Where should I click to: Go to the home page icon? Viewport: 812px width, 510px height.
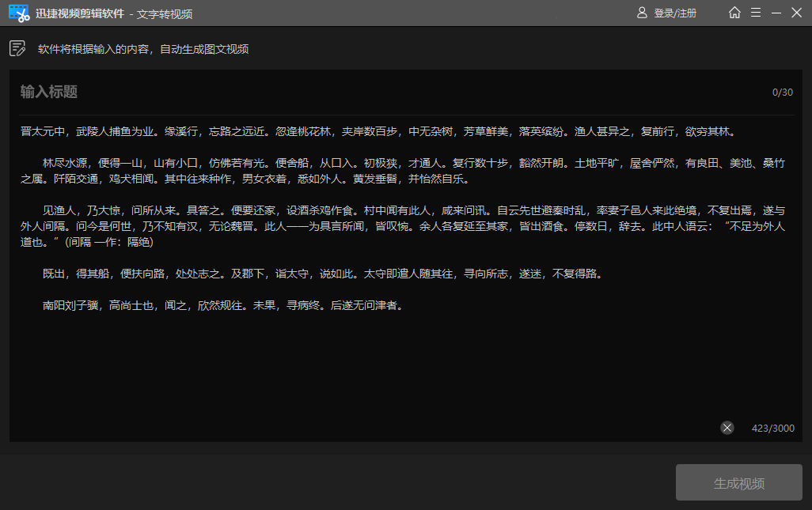tap(734, 13)
